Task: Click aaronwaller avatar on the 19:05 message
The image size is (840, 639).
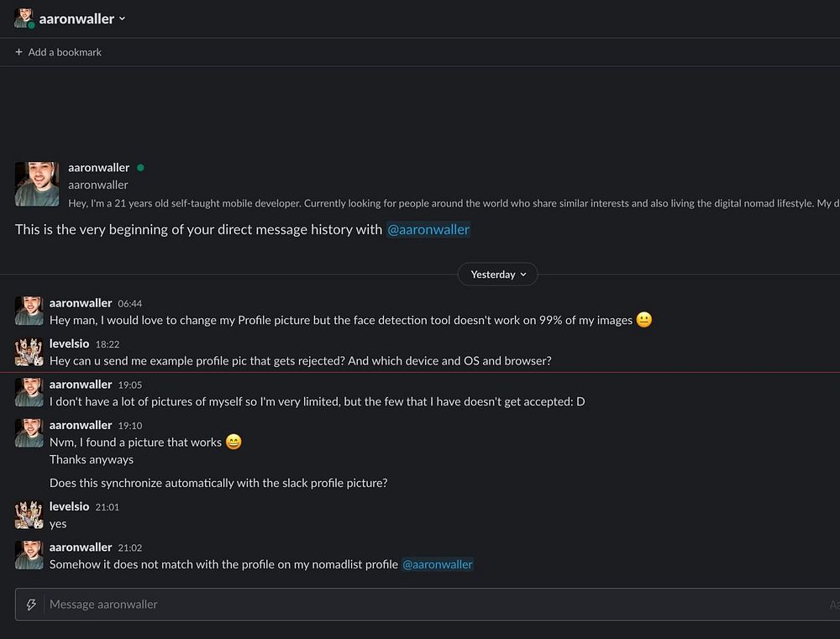Action: 29,392
